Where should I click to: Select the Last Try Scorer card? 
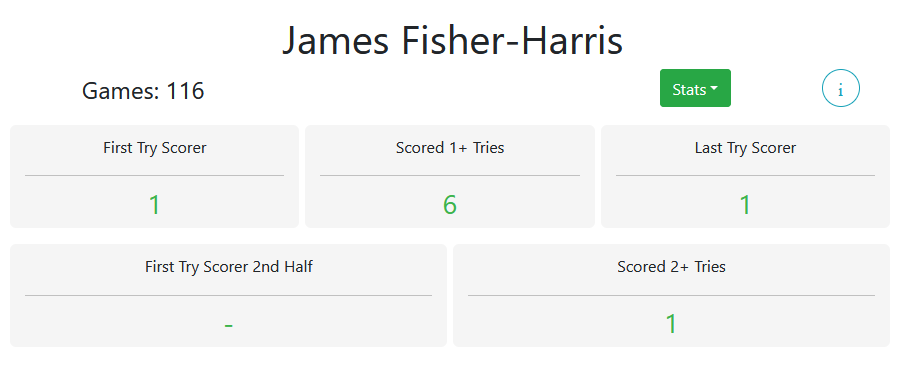(745, 176)
